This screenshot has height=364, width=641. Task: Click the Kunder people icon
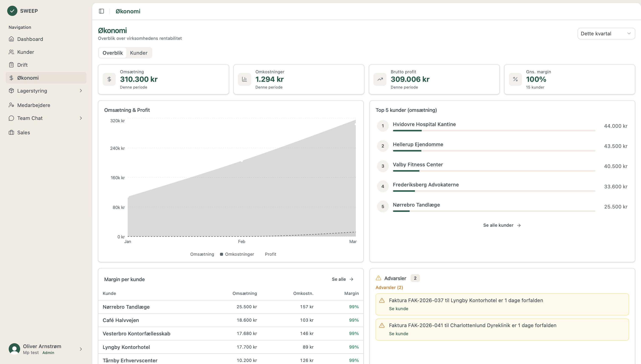pos(11,52)
